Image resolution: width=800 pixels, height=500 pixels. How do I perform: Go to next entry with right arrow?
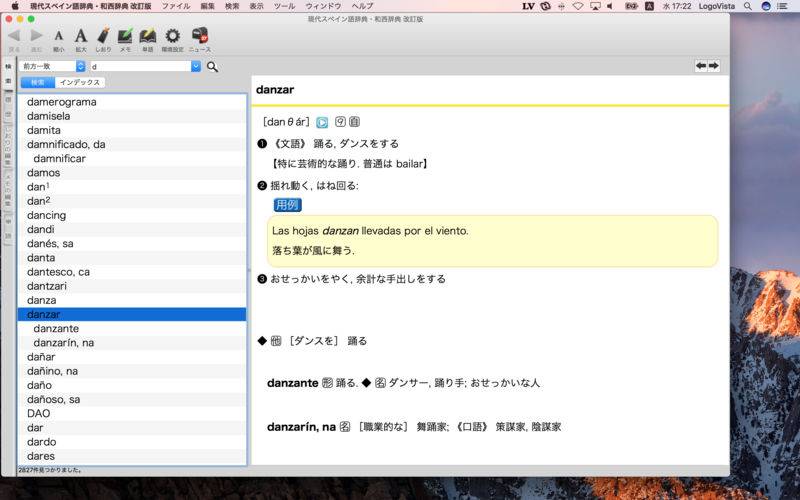(x=714, y=66)
